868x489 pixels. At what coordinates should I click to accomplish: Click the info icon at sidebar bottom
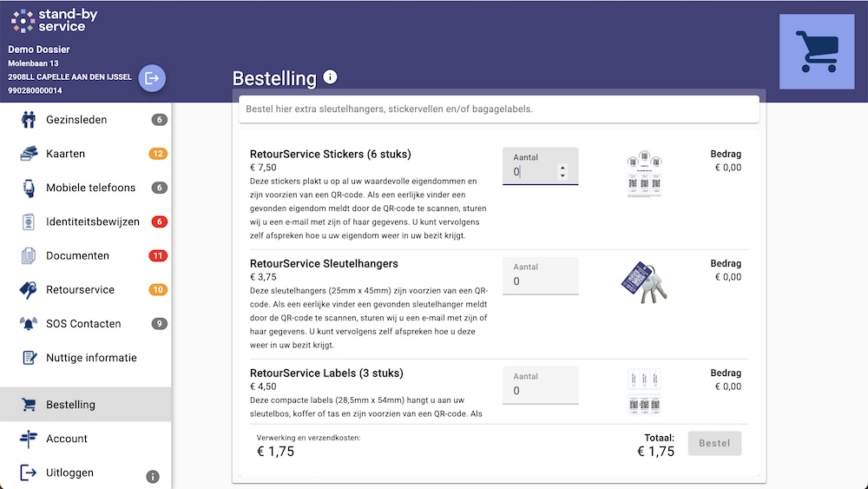click(153, 476)
